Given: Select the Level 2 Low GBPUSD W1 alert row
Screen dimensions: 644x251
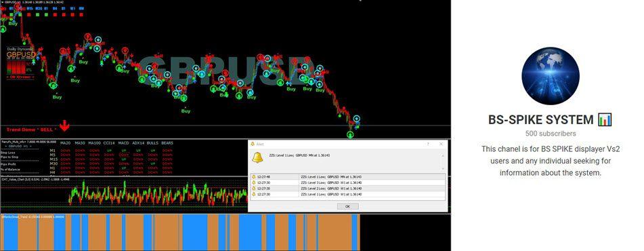Looking at the screenshot, I should [348, 189].
